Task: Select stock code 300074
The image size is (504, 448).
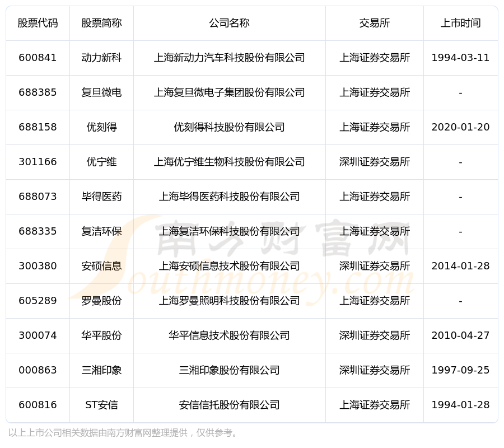Action: (38, 335)
